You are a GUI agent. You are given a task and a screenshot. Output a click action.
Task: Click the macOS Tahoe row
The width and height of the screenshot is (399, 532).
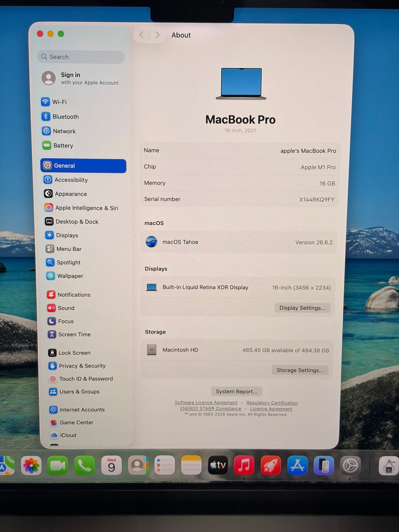239,242
